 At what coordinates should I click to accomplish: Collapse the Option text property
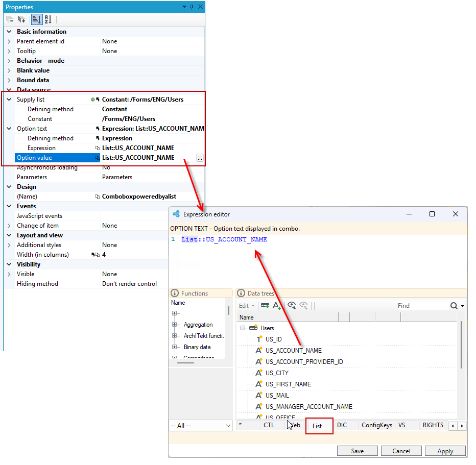(9, 129)
